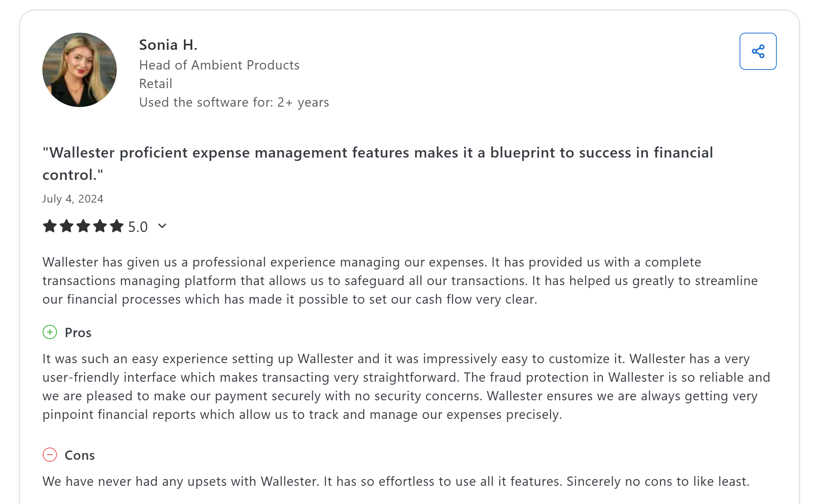Viewport: 818px width, 504px height.
Task: Click the middle star in the rating row
Action: pyautogui.click(x=83, y=226)
